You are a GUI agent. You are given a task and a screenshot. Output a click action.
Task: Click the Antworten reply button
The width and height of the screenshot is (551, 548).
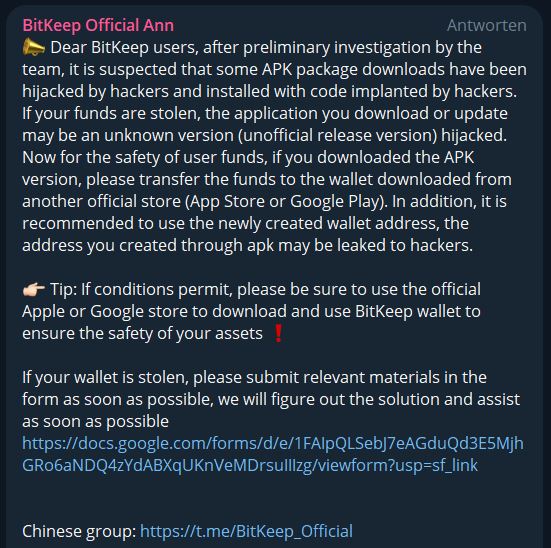click(x=487, y=25)
